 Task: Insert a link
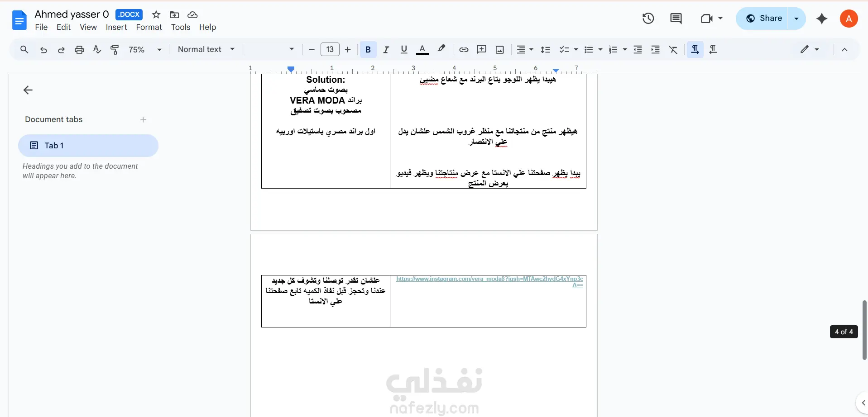464,50
